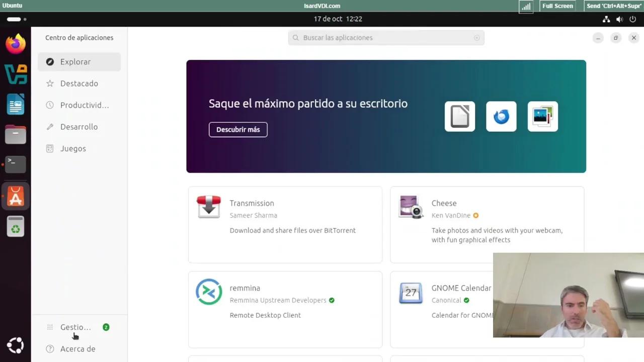Screen dimensions: 644x362
Task: Open the Terminal from the dock
Action: point(15,163)
